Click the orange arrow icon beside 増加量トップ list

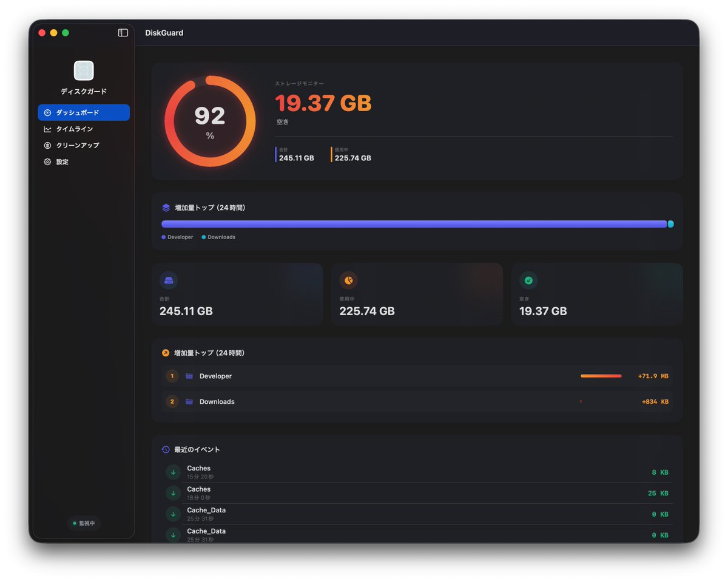pyautogui.click(x=166, y=353)
